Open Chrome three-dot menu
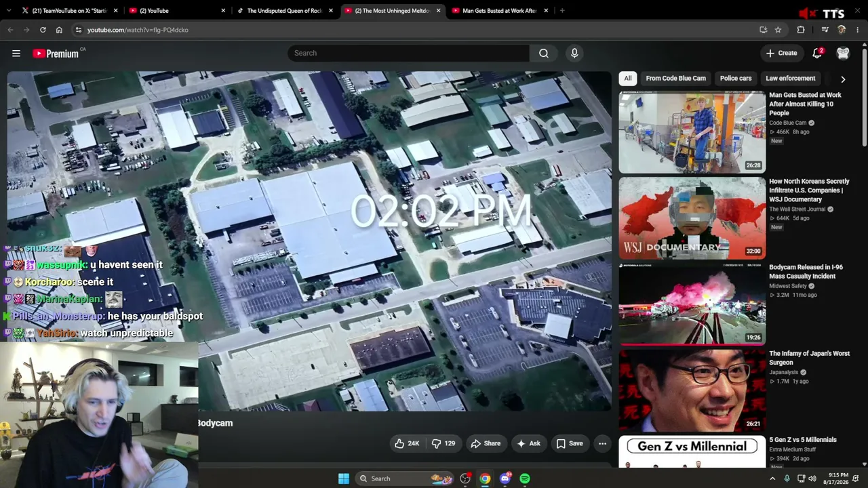The width and height of the screenshot is (868, 488). point(858,30)
